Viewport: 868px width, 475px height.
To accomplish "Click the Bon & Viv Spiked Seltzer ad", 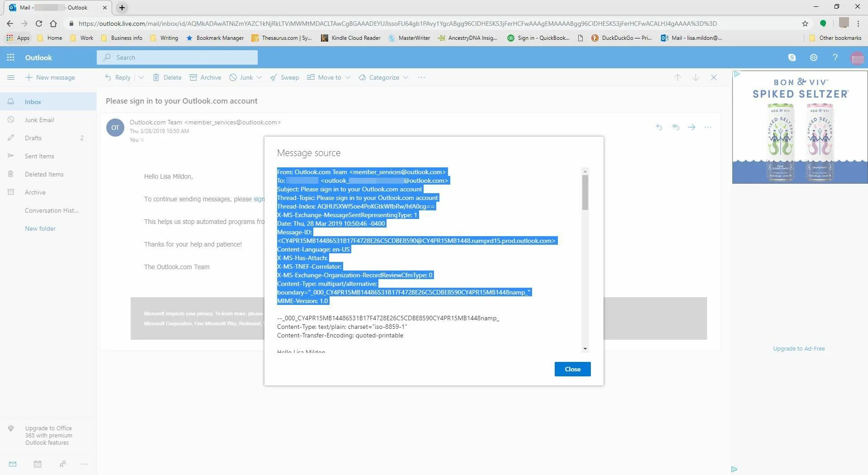I will pyautogui.click(x=800, y=127).
